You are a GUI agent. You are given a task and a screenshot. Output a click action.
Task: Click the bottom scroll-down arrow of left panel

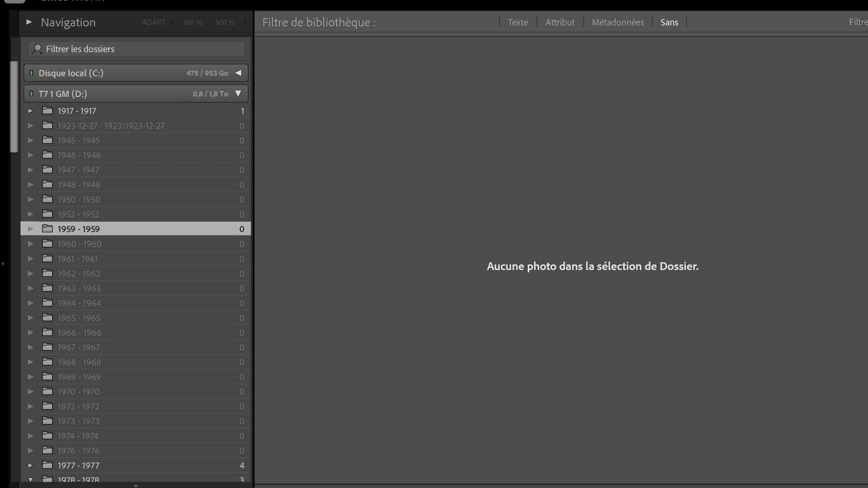tap(136, 485)
